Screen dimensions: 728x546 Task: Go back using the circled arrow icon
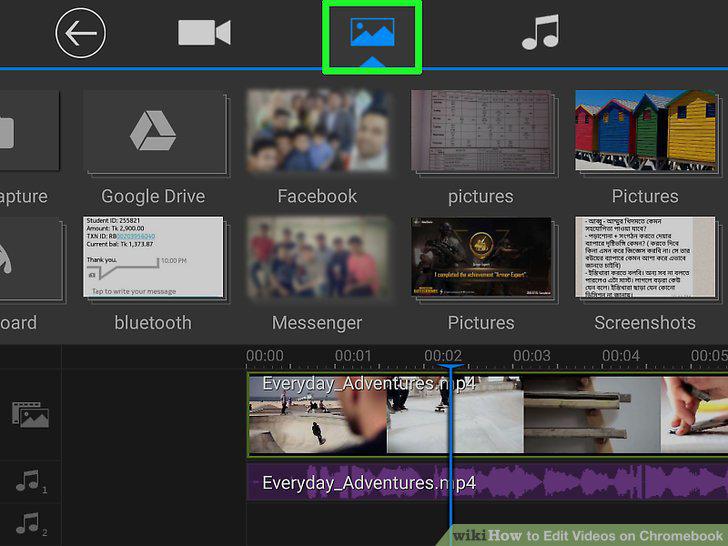pyautogui.click(x=80, y=33)
